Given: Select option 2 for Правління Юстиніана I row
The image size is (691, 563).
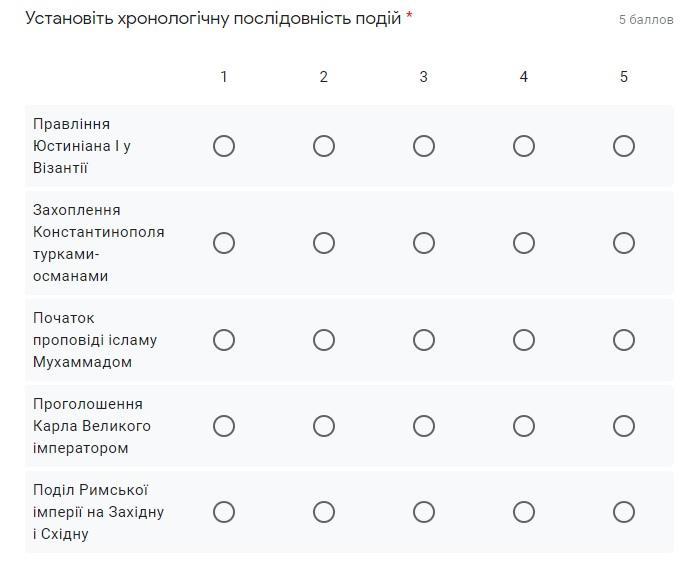Looking at the screenshot, I should [324, 146].
